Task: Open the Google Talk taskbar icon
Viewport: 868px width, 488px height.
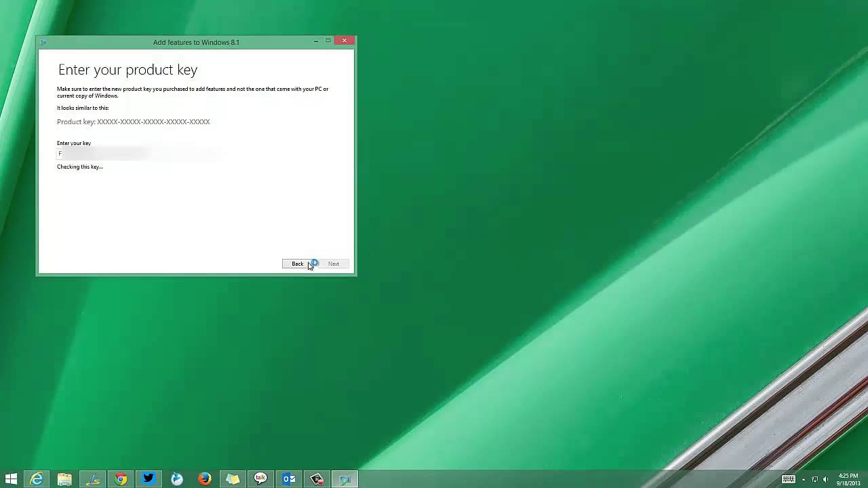Action: (261, 479)
